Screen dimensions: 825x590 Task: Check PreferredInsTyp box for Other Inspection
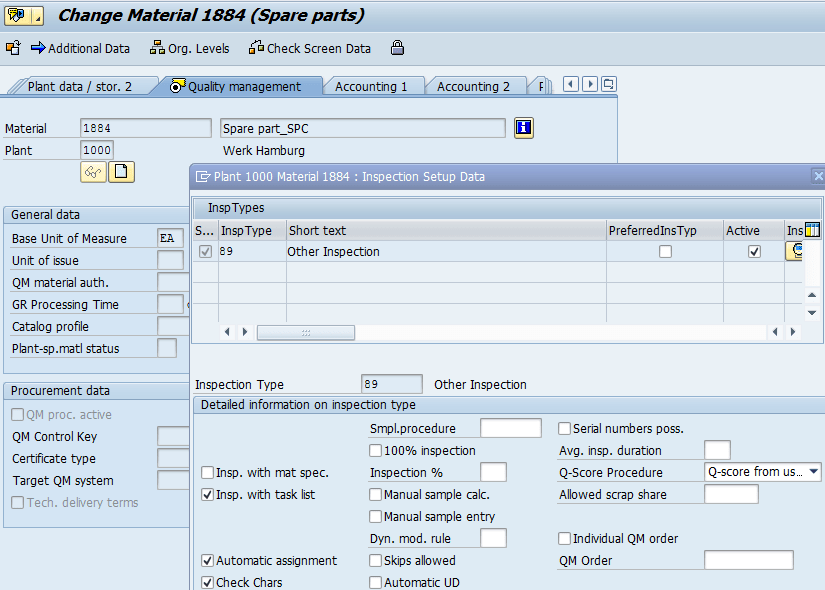666,252
